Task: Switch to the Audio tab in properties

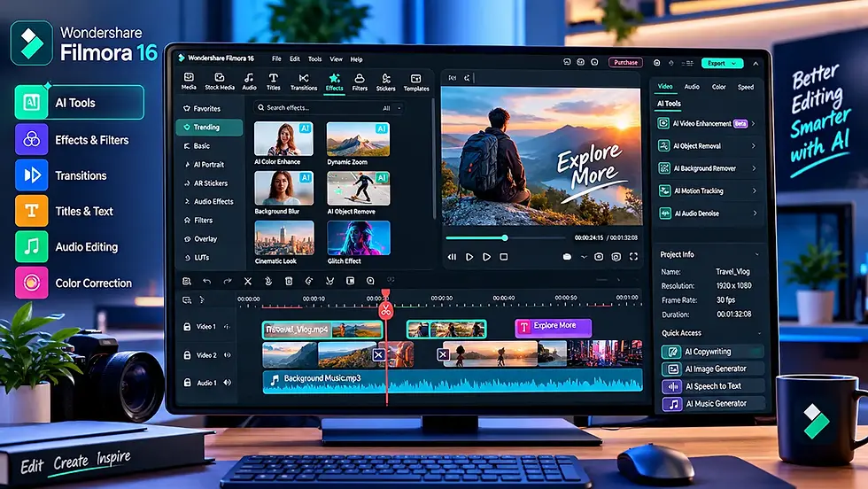Action: 692,87
